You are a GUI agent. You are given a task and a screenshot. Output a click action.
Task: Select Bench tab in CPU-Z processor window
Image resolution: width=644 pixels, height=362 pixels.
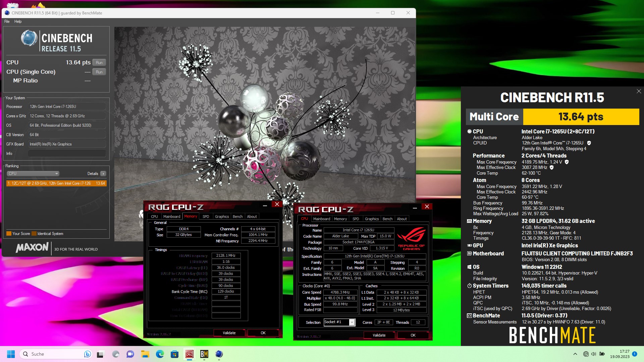tap(387, 219)
